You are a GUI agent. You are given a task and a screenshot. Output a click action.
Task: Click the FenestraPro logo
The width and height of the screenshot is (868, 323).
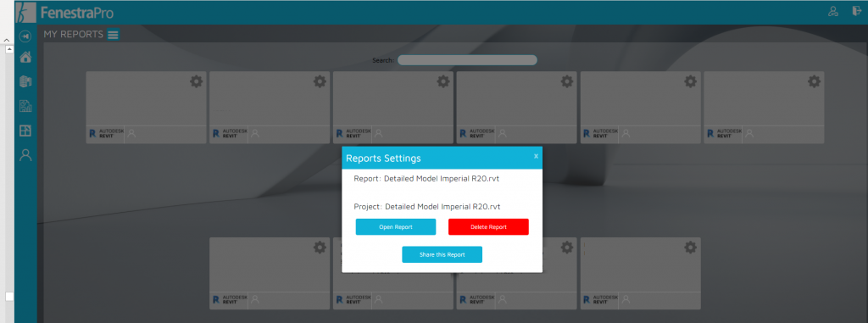[x=64, y=12]
